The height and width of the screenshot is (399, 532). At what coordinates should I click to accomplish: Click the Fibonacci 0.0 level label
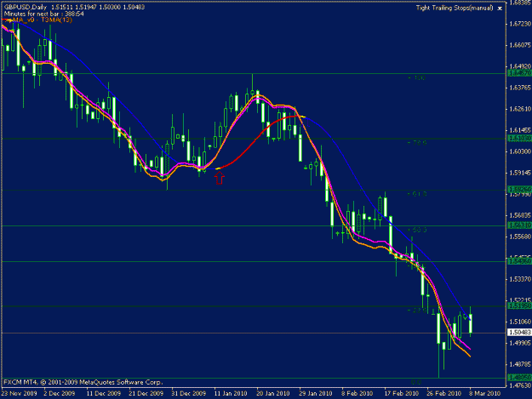[x=416, y=382]
